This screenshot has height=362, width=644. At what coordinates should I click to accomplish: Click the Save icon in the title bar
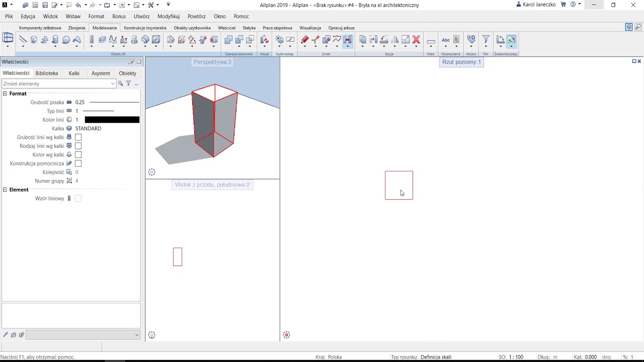[45, 5]
